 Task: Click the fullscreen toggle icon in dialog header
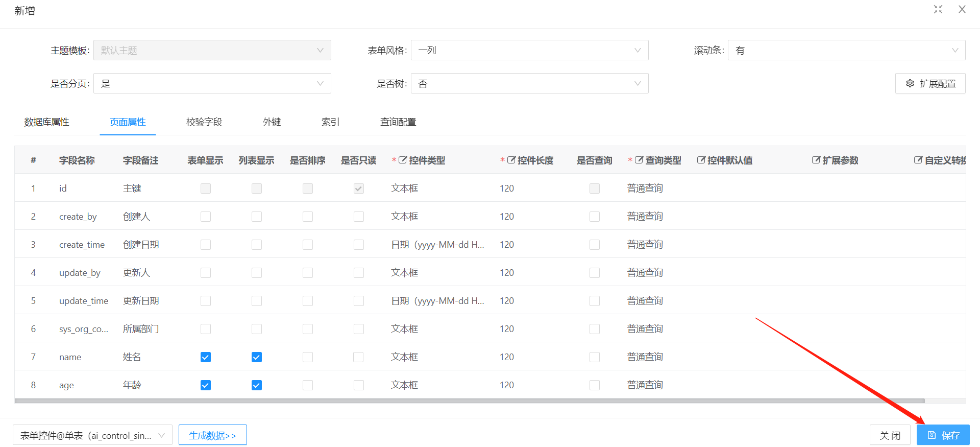click(x=938, y=10)
